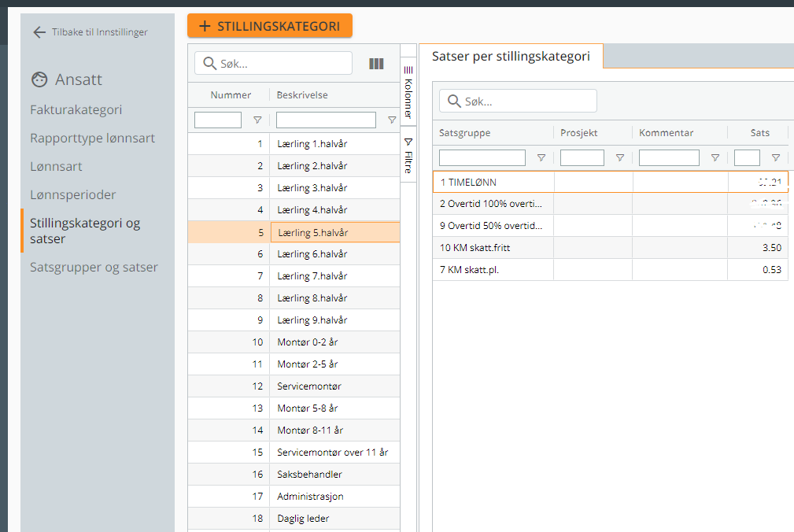Sort by Sats column header
The image size is (794, 532).
759,133
